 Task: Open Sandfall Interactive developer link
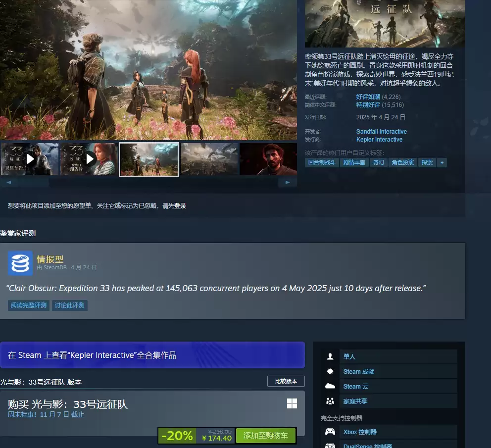point(381,132)
